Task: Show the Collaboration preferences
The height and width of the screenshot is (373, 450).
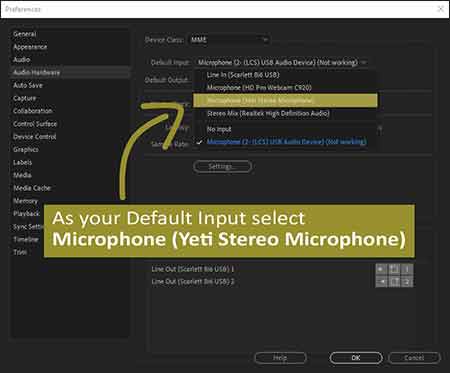Action: click(33, 111)
